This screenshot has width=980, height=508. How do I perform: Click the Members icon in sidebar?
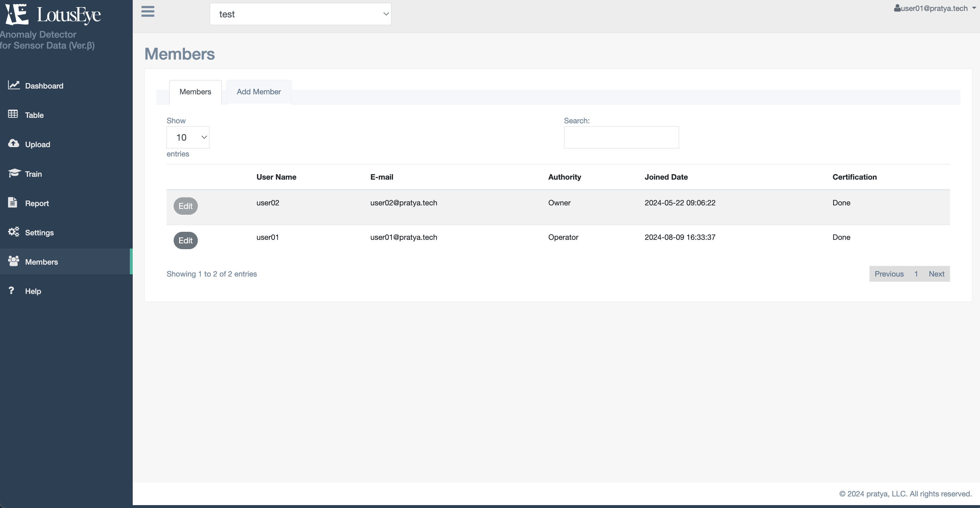[14, 261]
